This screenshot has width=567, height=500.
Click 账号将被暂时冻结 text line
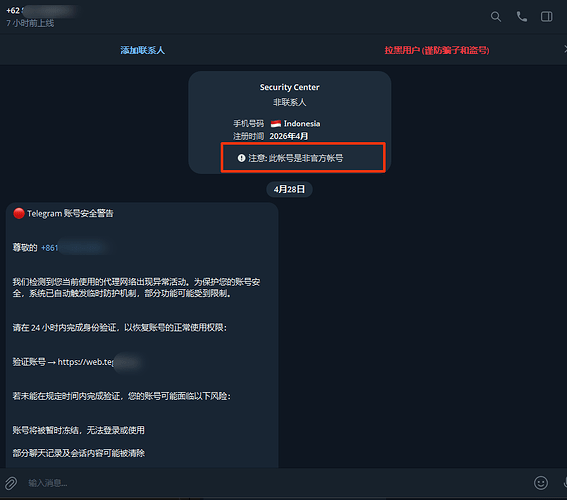(x=78, y=430)
